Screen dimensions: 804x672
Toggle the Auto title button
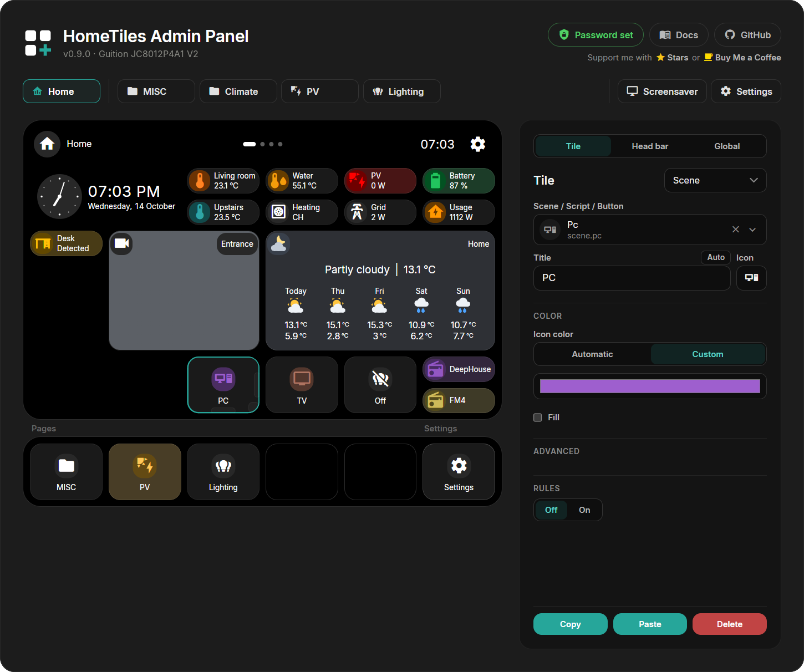pos(716,257)
